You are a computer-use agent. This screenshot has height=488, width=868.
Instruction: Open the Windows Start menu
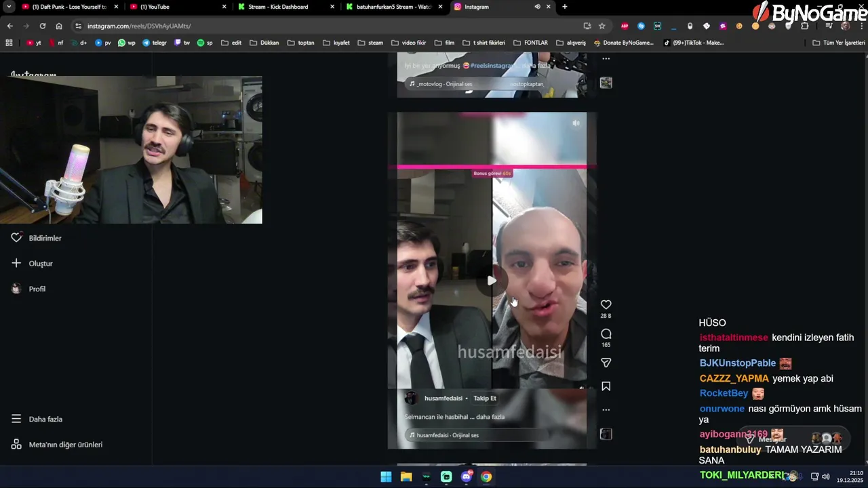pos(386,476)
